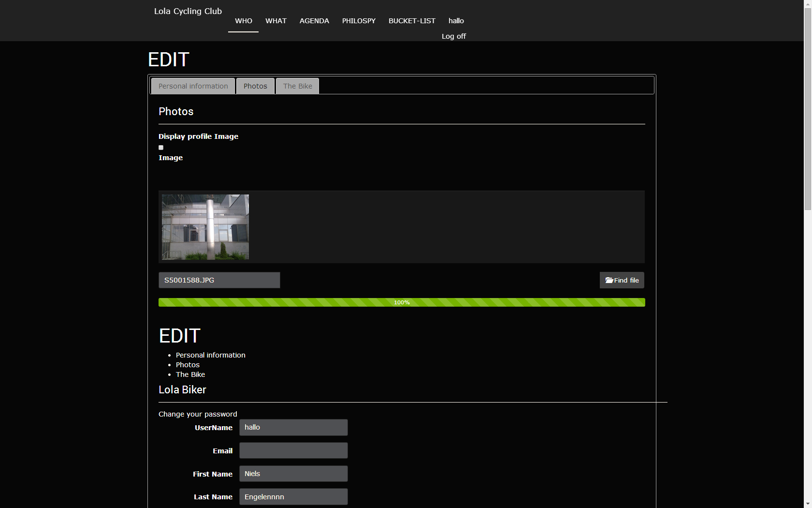Navigate to PHILOSPY in the navbar
Viewport: 812px width, 508px height.
point(359,21)
